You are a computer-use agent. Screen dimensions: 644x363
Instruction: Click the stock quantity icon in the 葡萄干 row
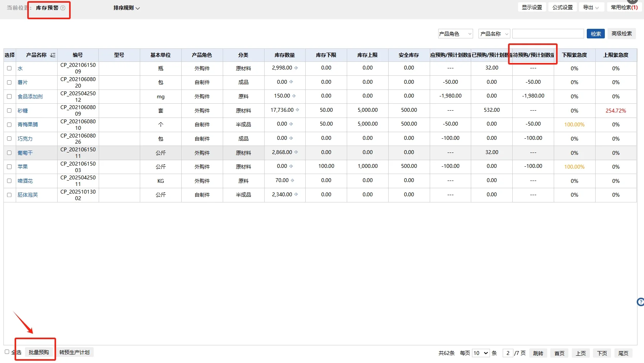(x=296, y=152)
